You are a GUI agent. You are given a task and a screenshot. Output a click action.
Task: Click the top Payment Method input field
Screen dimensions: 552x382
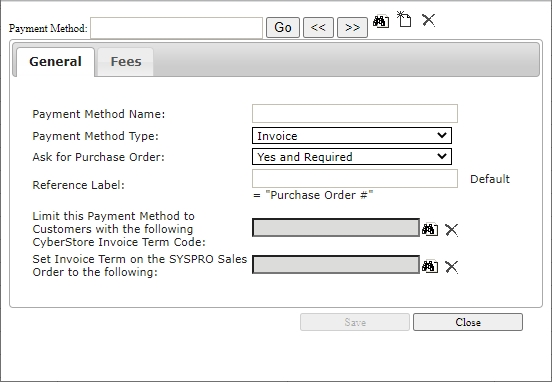click(x=176, y=28)
